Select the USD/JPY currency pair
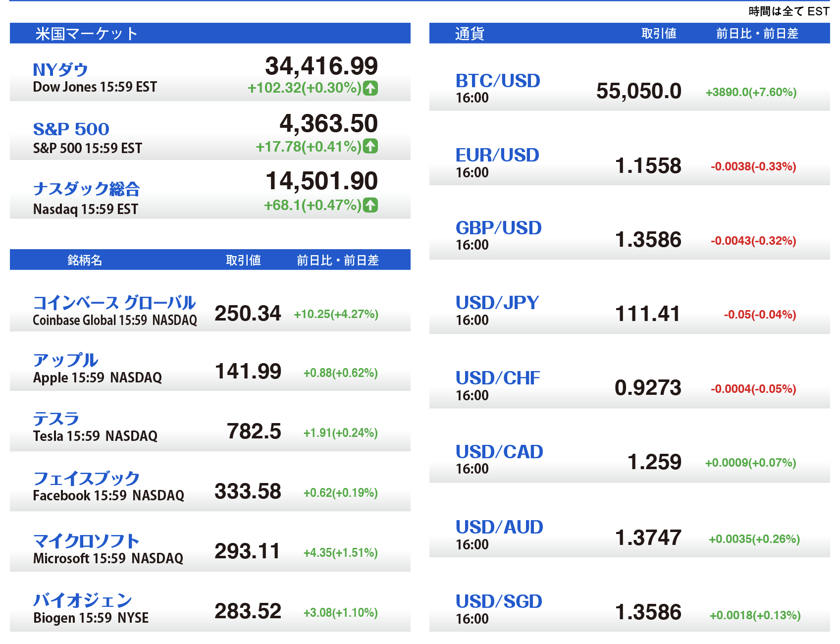 coord(497,303)
